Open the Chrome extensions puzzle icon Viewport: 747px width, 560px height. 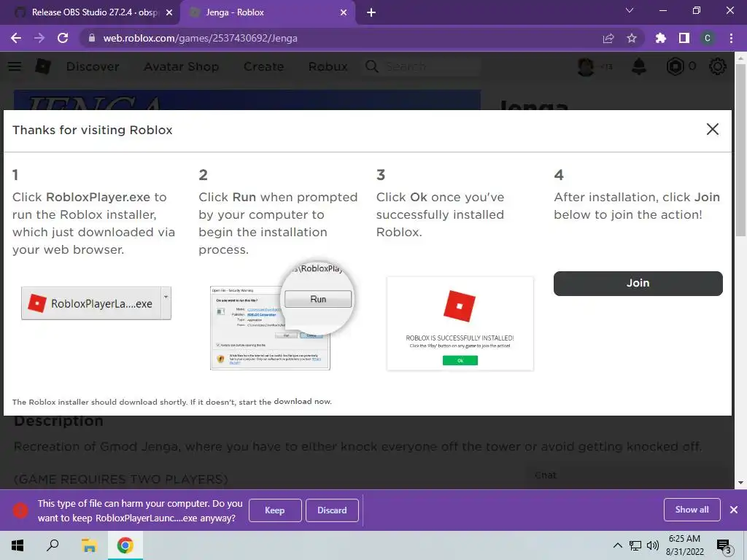click(x=660, y=38)
